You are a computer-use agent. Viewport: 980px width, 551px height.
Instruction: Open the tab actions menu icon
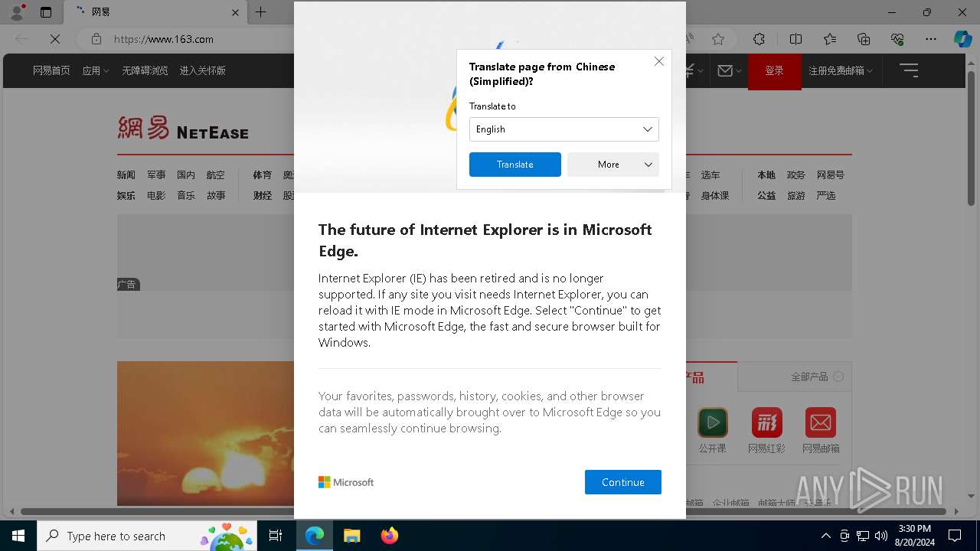46,12
